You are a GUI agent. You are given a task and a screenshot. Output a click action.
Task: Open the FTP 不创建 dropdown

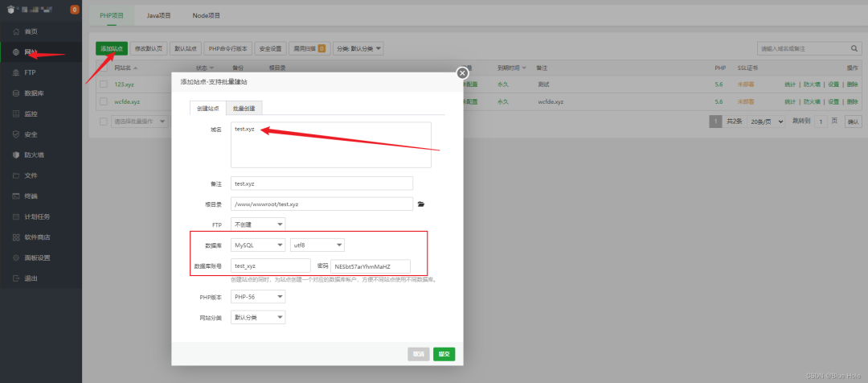[x=257, y=224]
